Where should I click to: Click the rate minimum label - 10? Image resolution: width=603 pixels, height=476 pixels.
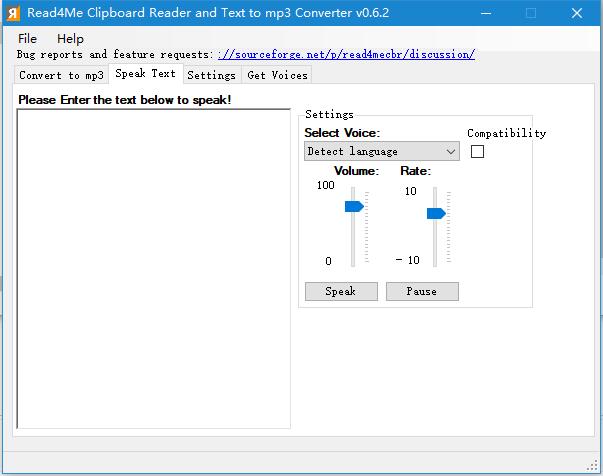click(408, 260)
